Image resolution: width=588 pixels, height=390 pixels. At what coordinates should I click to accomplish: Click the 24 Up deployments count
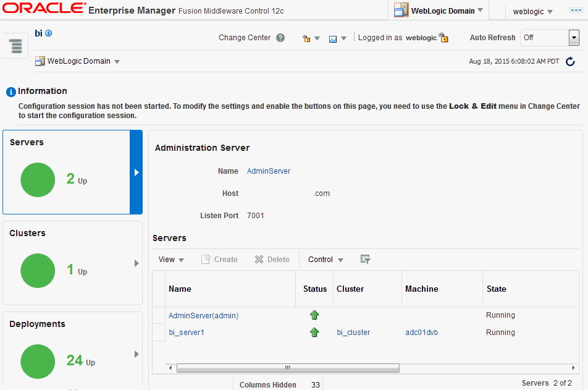pos(81,361)
